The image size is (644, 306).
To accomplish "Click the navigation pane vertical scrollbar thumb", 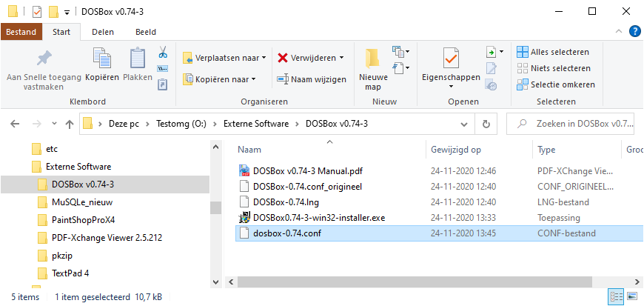I will tap(215, 207).
